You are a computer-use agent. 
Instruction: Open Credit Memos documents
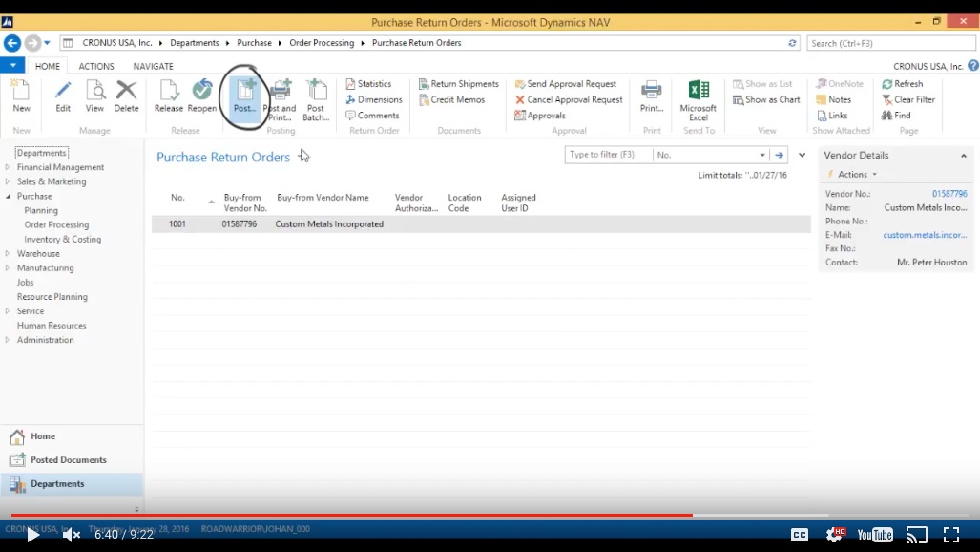[452, 99]
